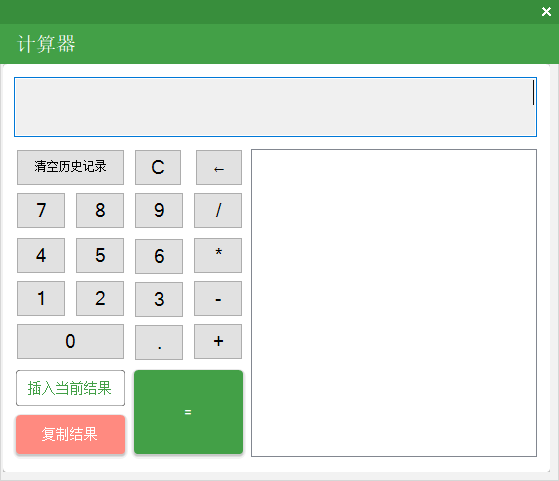Viewport: 559px width, 481px height.
Task: Select the divide (/) operator
Action: point(218,210)
